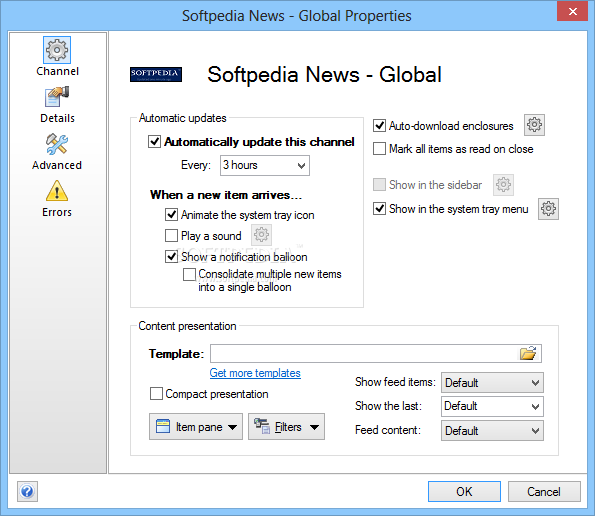Open the Item pane dropdown button
The image size is (595, 516).
click(x=196, y=427)
